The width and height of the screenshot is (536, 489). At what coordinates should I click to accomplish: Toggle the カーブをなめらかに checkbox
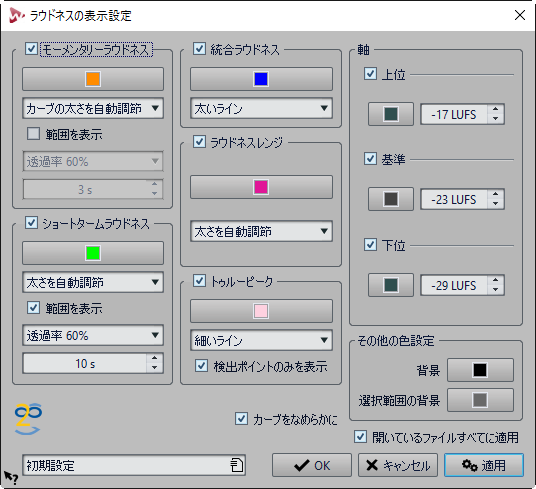pos(242,419)
